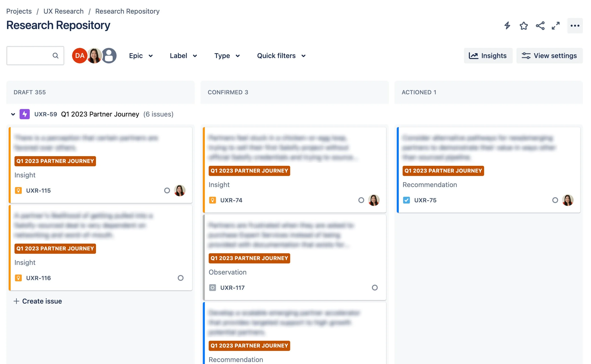Image resolution: width=591 pixels, height=364 pixels.
Task: Click the Insight type icon on UXR-115
Action: (x=18, y=190)
